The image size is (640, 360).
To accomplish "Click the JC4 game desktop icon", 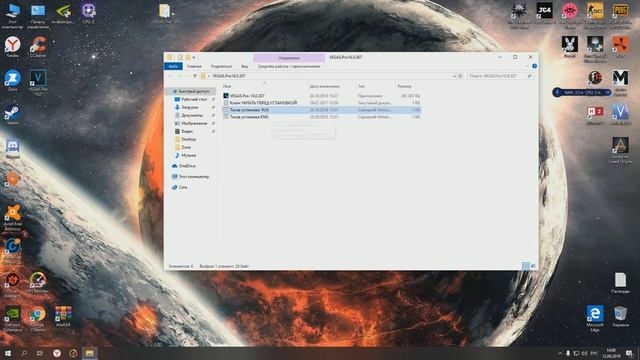I will 544,13.
